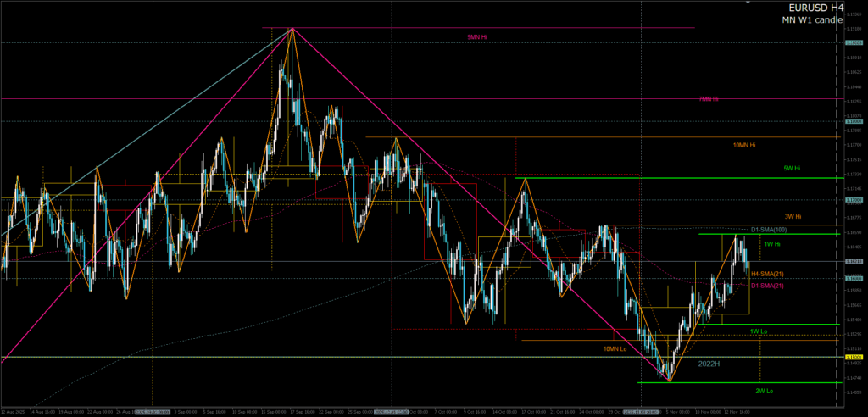
Task: Click the 10MN Hi label
Action: [744, 145]
